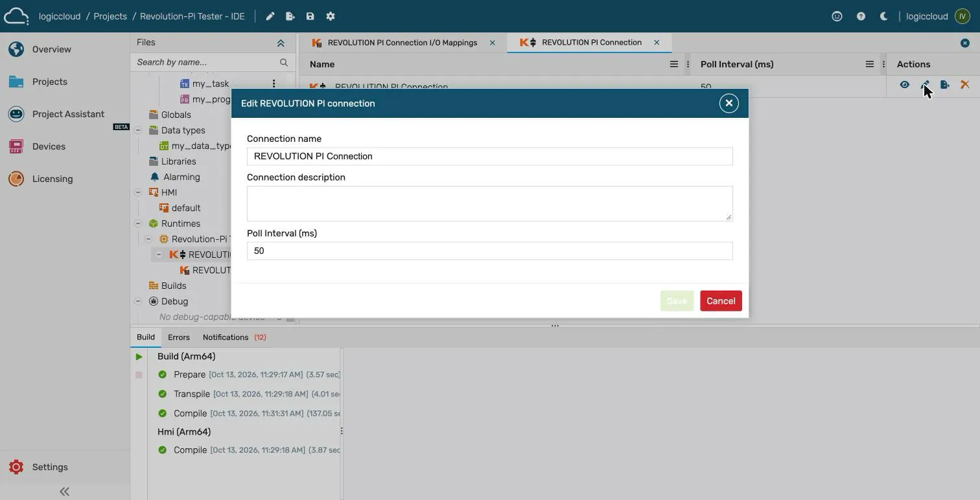Click the robot assistant icon in header

point(837,16)
